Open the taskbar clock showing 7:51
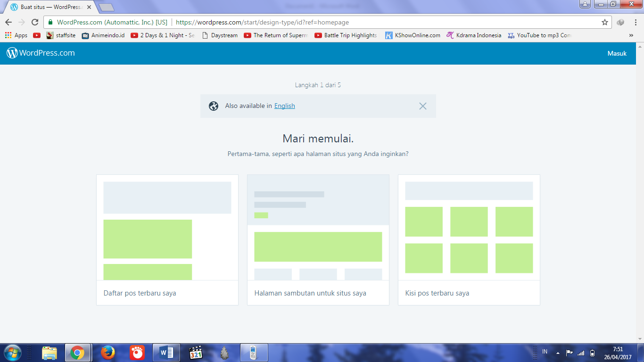The width and height of the screenshot is (644, 362). point(618,353)
